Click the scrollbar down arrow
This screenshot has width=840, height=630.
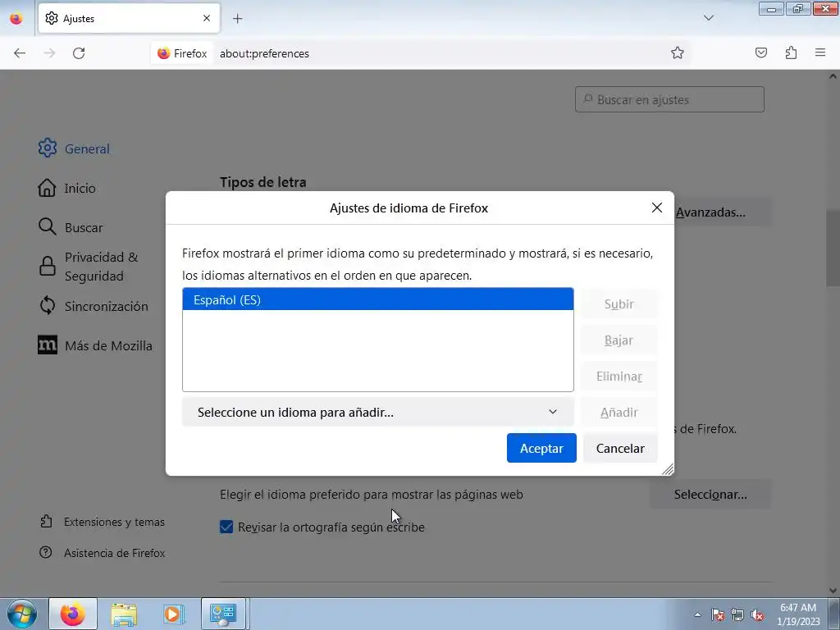[833, 591]
